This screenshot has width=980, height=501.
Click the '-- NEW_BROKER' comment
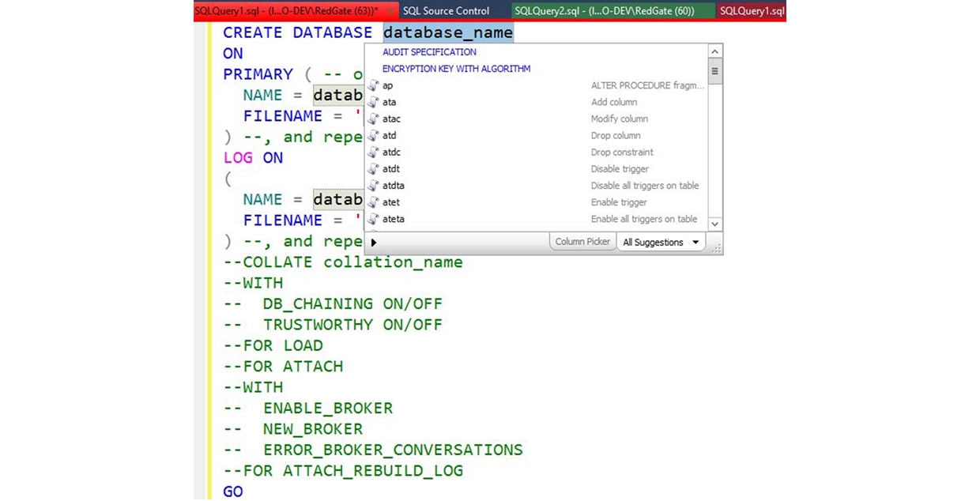pos(292,429)
